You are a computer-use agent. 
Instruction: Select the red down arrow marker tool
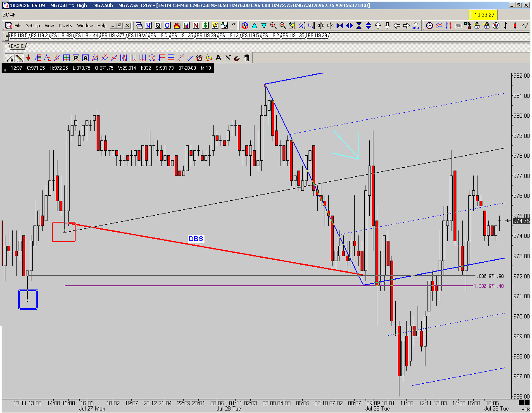tap(28, 58)
